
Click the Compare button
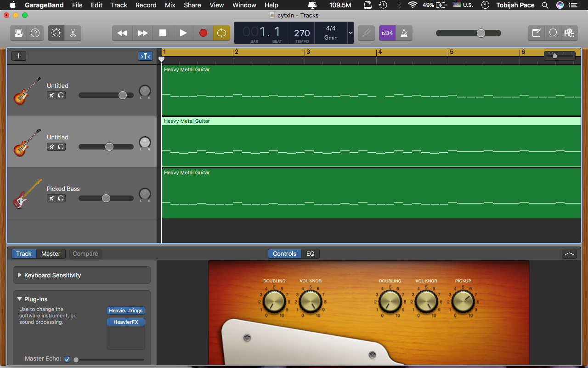tap(85, 253)
